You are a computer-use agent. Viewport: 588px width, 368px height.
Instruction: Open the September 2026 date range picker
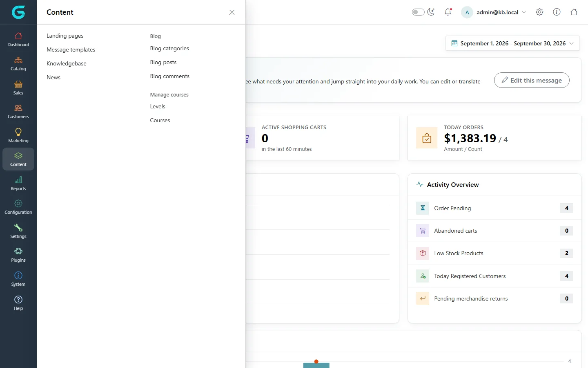[x=512, y=43]
